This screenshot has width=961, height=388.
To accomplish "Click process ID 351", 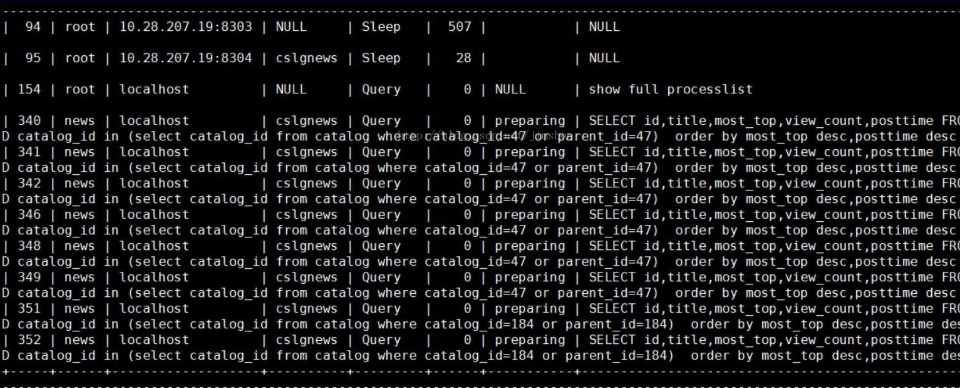I will point(29,308).
